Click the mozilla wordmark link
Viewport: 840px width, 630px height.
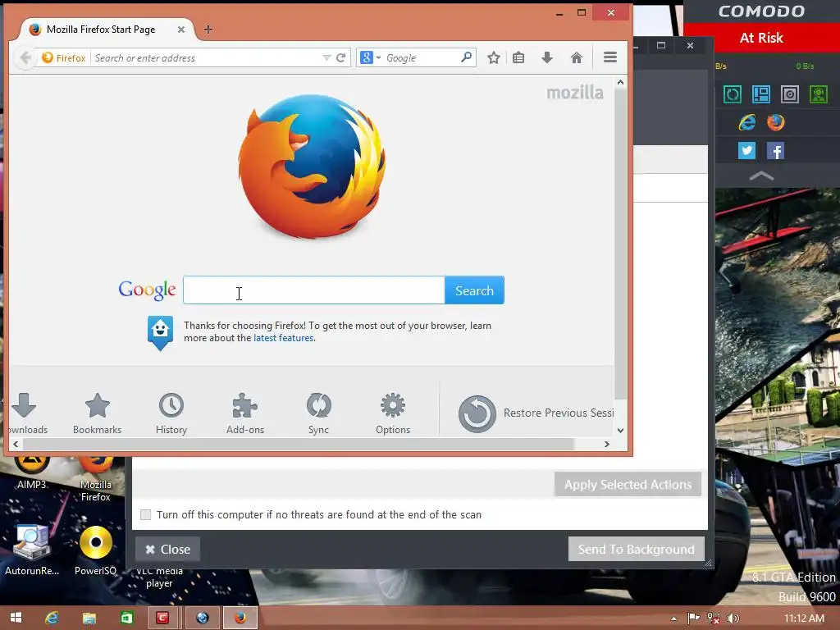pyautogui.click(x=575, y=93)
